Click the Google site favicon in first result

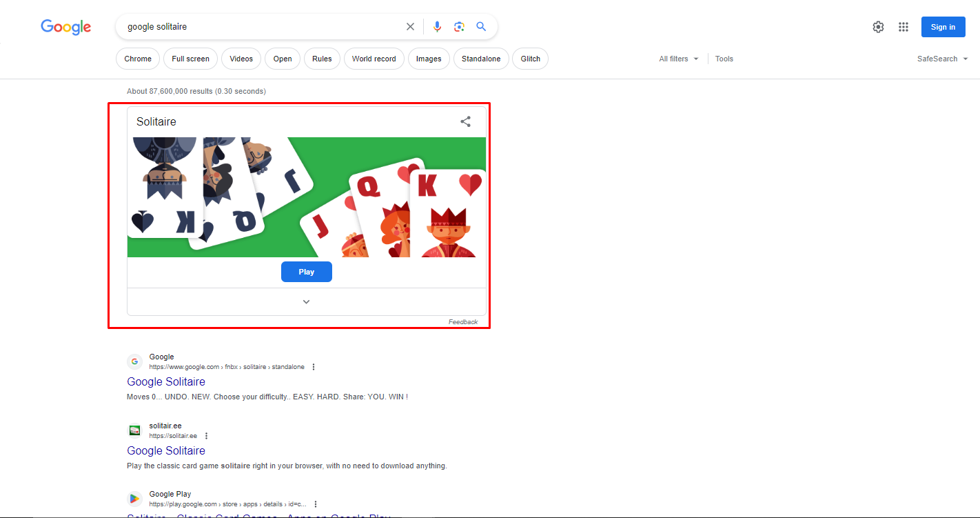[134, 361]
